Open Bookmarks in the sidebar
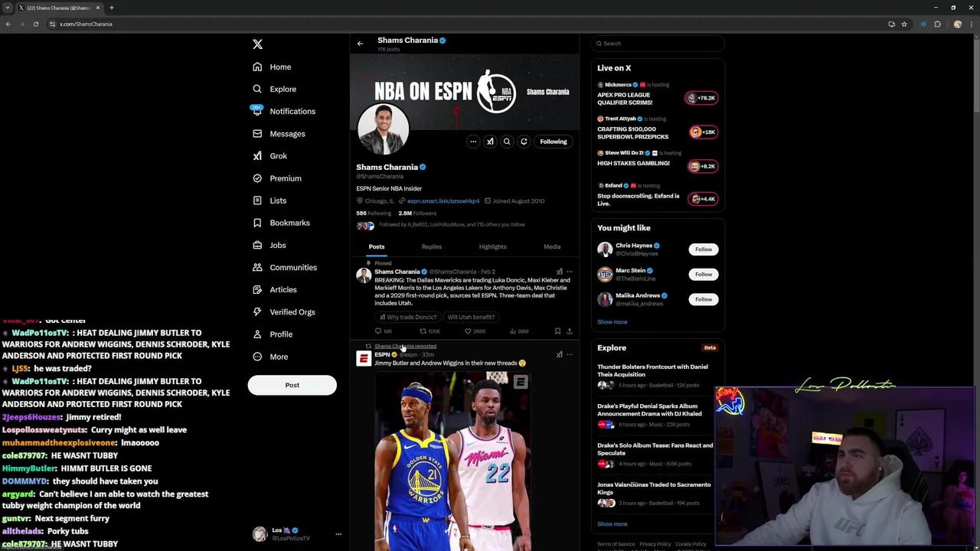This screenshot has height=551, width=980. point(280,223)
